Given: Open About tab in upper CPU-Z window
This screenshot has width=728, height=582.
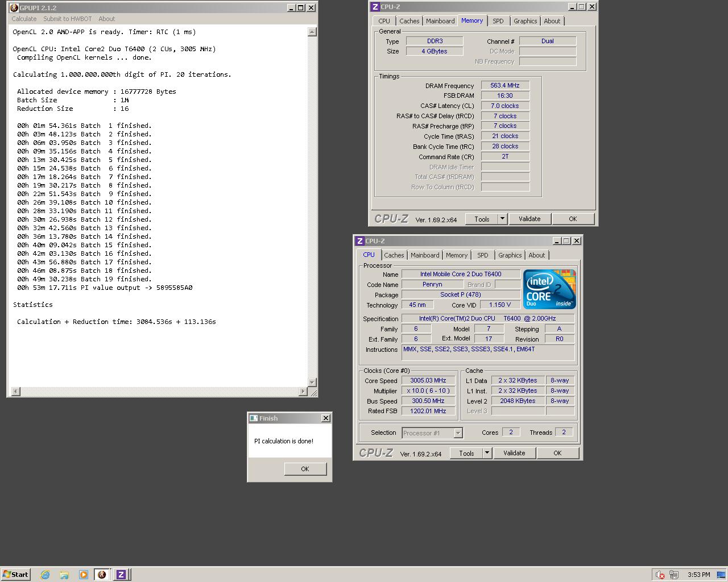Looking at the screenshot, I should [x=552, y=21].
